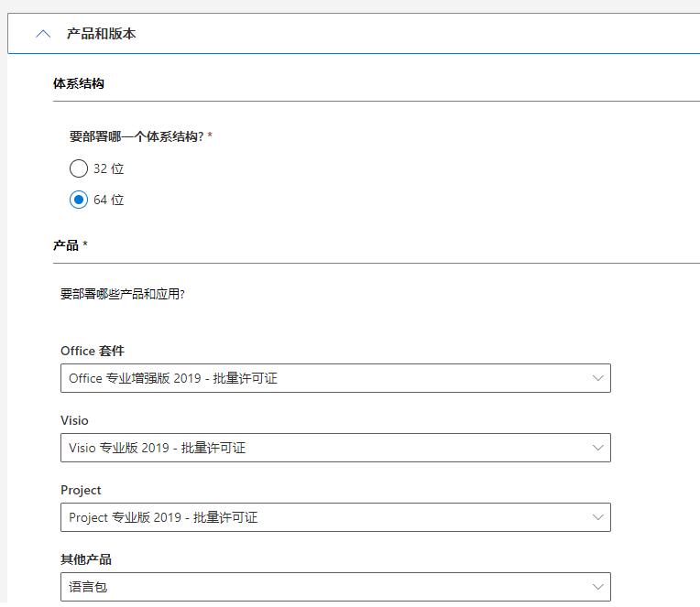Click the 要部署哪些产品和应用? text
700x607 pixels.
pyautogui.click(x=123, y=294)
